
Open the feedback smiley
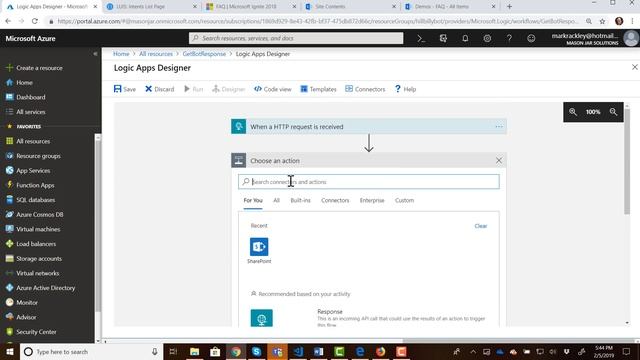point(531,38)
